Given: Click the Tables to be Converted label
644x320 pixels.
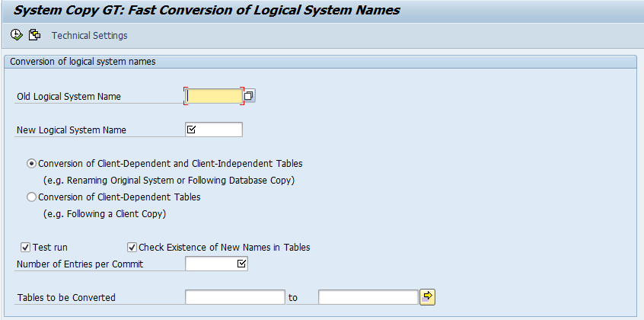Looking at the screenshot, I should tap(66, 297).
